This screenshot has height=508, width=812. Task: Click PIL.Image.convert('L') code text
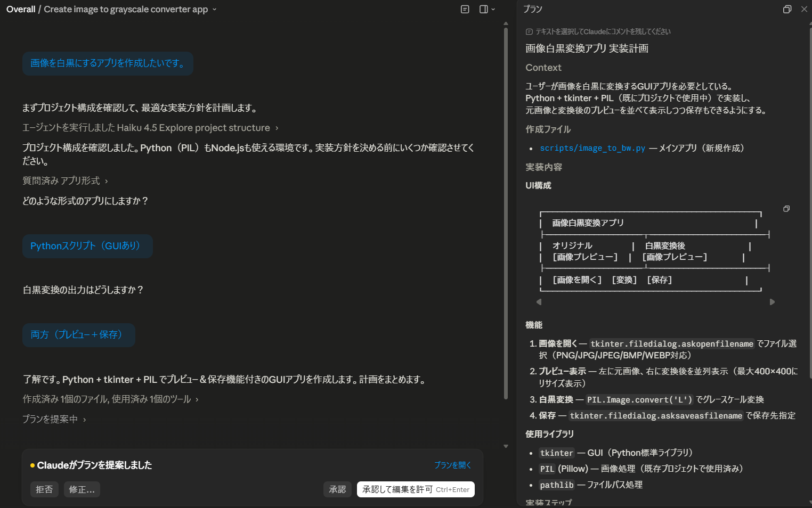pos(639,400)
